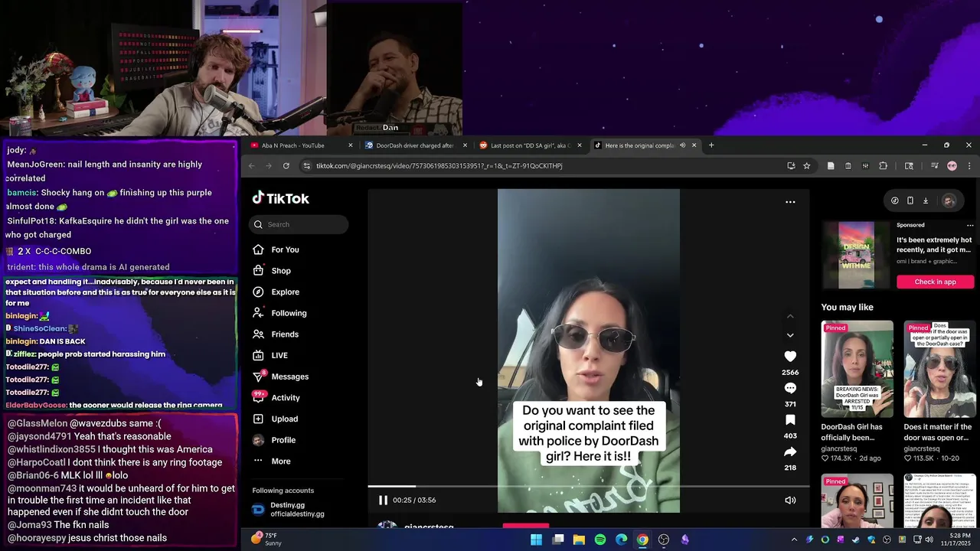Open a new browser tab
This screenshot has width=980, height=551.
pyautogui.click(x=711, y=145)
